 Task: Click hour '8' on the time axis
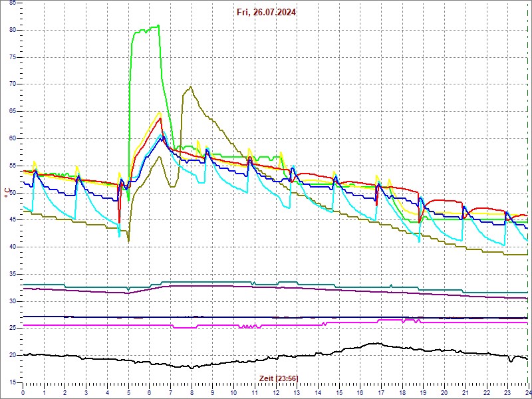[192, 392]
